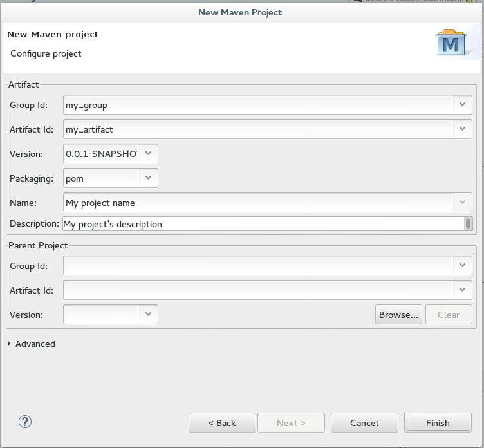Click in the empty Parent Project Artifact Id field
Image resolution: width=484 pixels, height=448 pixels.
coord(258,290)
